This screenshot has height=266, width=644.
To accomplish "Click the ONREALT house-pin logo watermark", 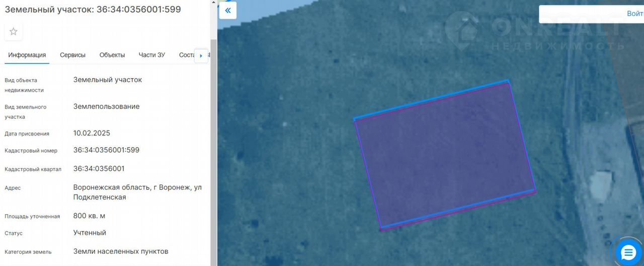I will (x=461, y=30).
